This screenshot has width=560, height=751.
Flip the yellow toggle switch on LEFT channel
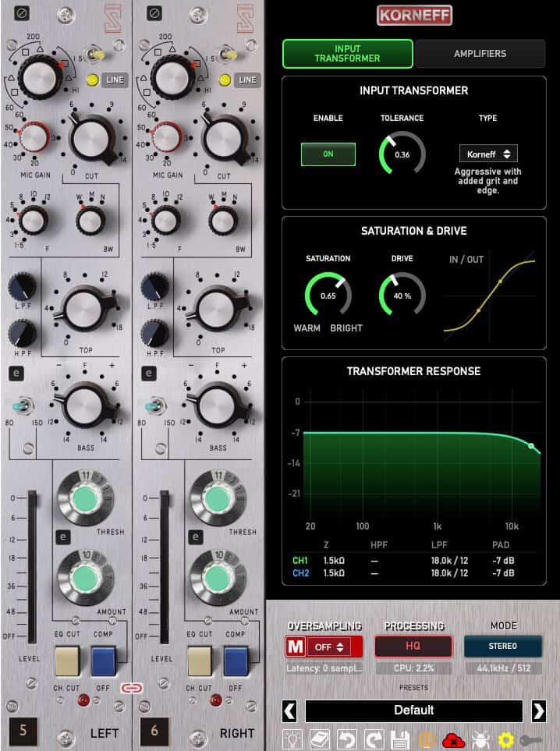(x=95, y=55)
